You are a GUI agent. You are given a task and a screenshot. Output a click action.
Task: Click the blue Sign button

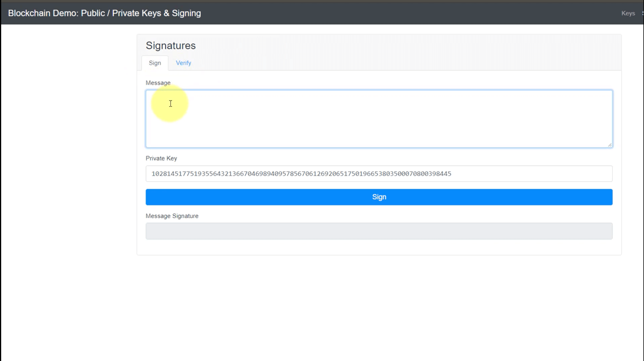379,197
